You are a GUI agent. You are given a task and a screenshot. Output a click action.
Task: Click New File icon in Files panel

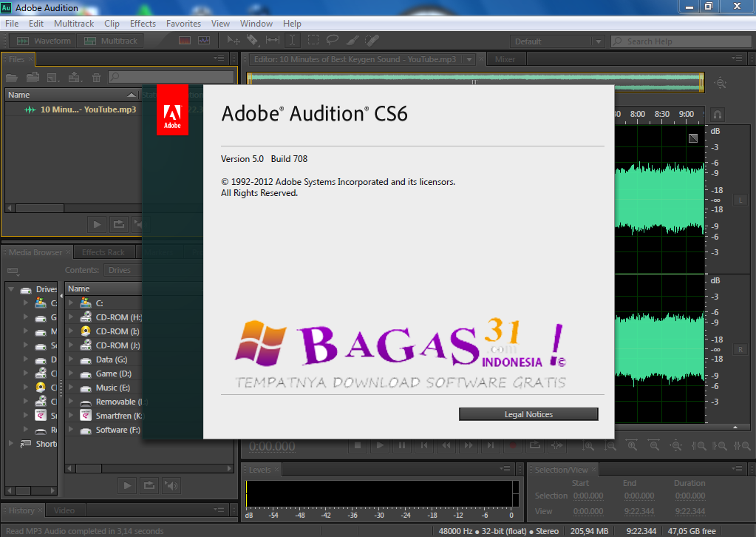click(53, 77)
